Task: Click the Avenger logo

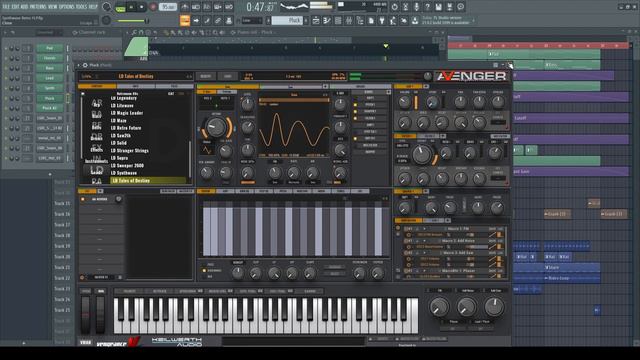Action: point(471,76)
